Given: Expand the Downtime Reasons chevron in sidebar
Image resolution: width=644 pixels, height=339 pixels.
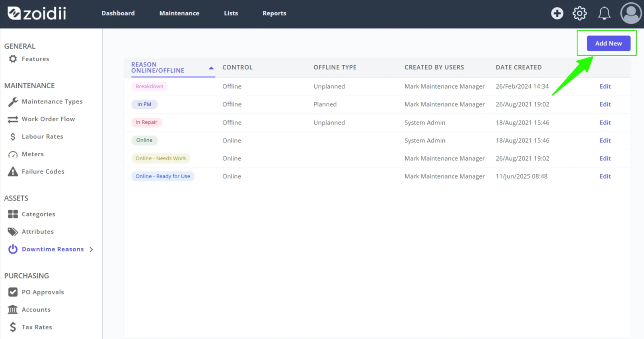Looking at the screenshot, I should (x=91, y=249).
